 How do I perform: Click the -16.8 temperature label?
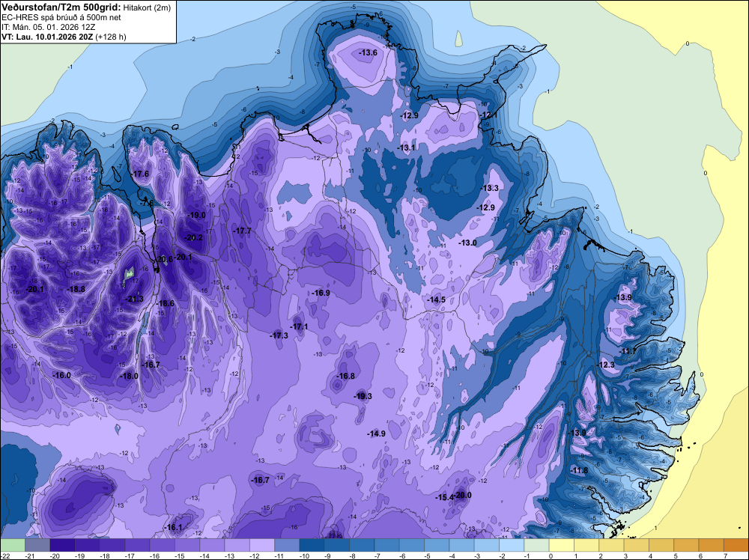345,376
